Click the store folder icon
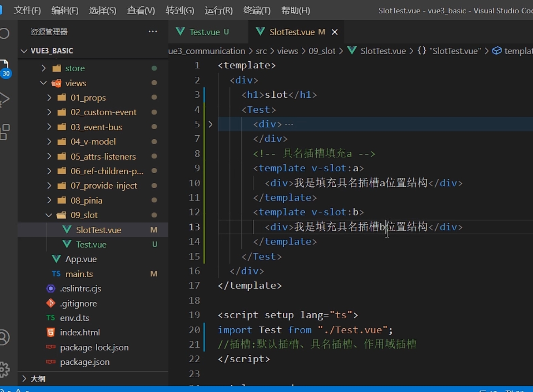The width and height of the screenshot is (533, 392). (x=57, y=68)
